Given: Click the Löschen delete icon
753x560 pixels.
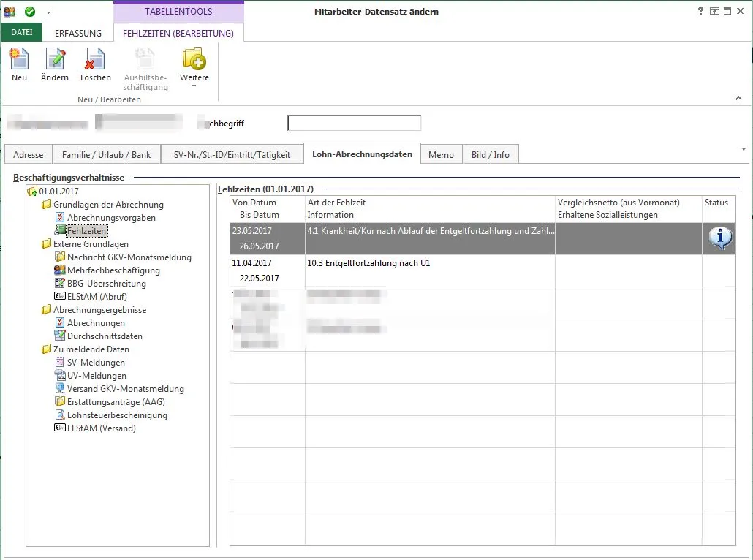Looking at the screenshot, I should pyautogui.click(x=95, y=60).
